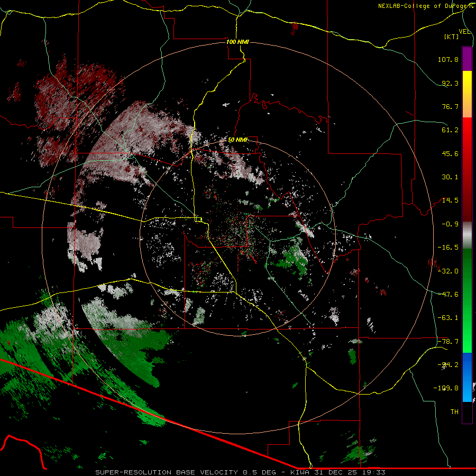
Task: Click the 14.5 velocity scale value
Action: [450, 200]
